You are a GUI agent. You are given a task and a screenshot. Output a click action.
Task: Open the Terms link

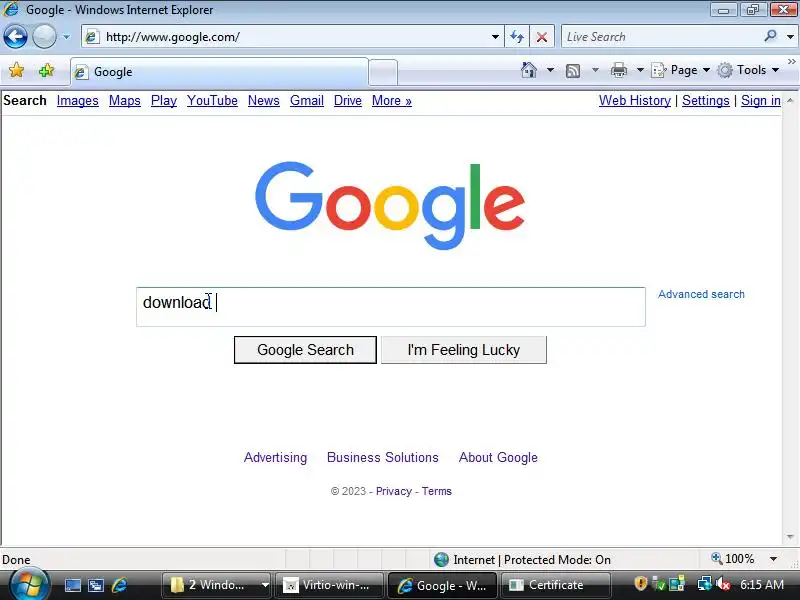click(x=436, y=491)
